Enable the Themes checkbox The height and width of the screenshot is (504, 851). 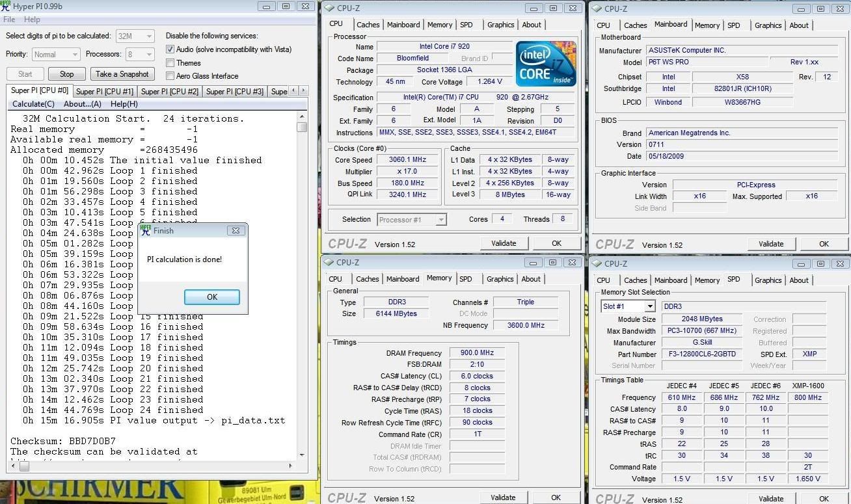[x=170, y=63]
